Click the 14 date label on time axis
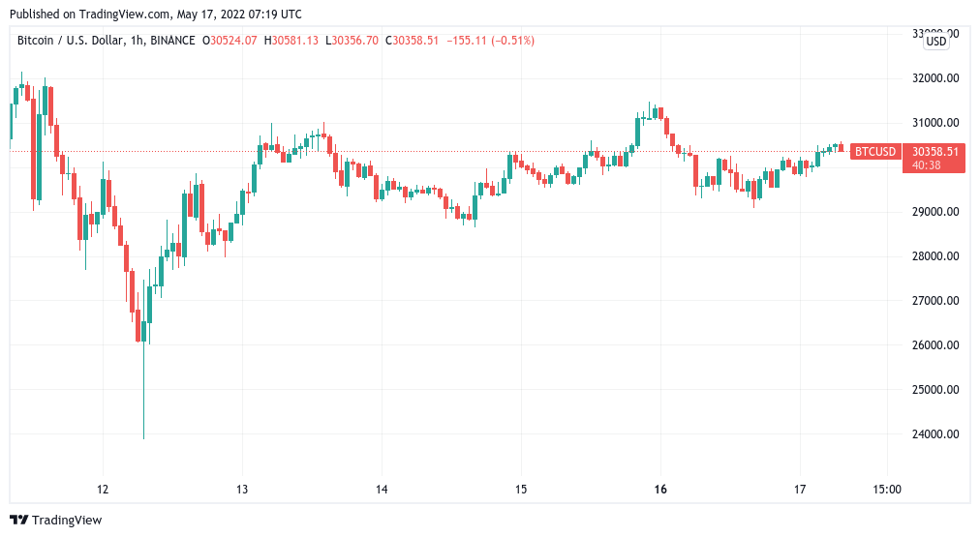The width and height of the screenshot is (980, 537). [x=382, y=489]
